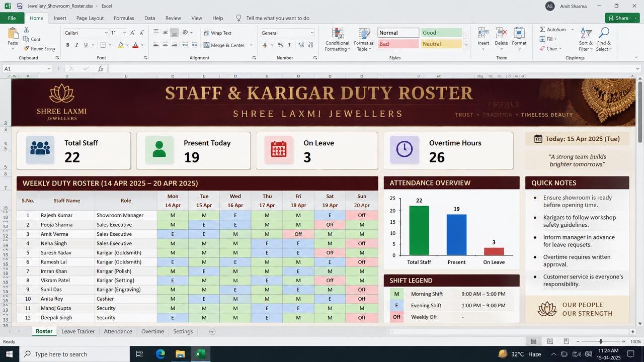Open the font name dropdown Calibri
This screenshot has width=644, height=362.
106,33
